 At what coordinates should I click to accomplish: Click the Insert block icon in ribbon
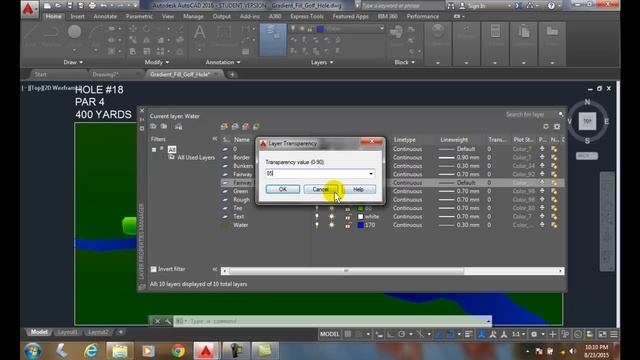[396, 31]
